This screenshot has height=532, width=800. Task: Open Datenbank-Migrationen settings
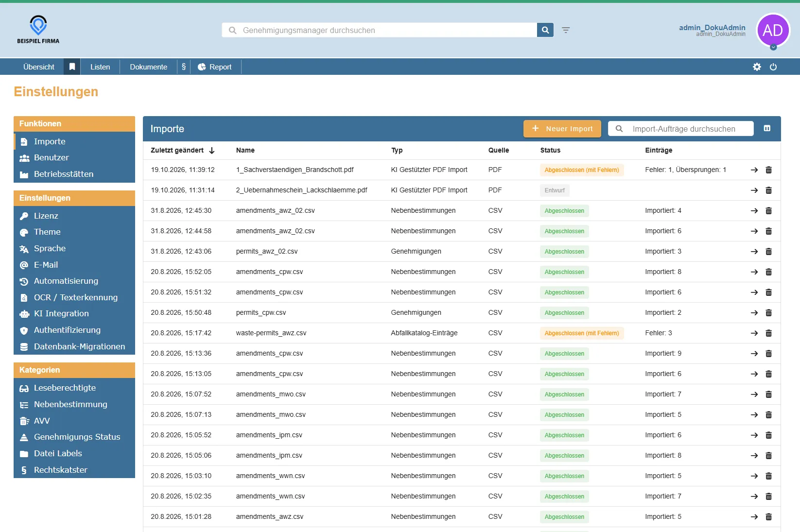[74, 347]
